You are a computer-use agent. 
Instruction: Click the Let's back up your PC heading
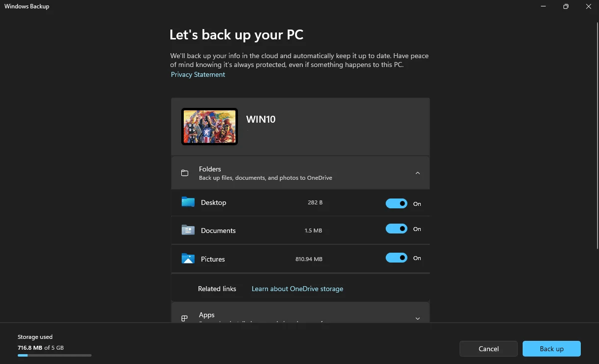236,35
